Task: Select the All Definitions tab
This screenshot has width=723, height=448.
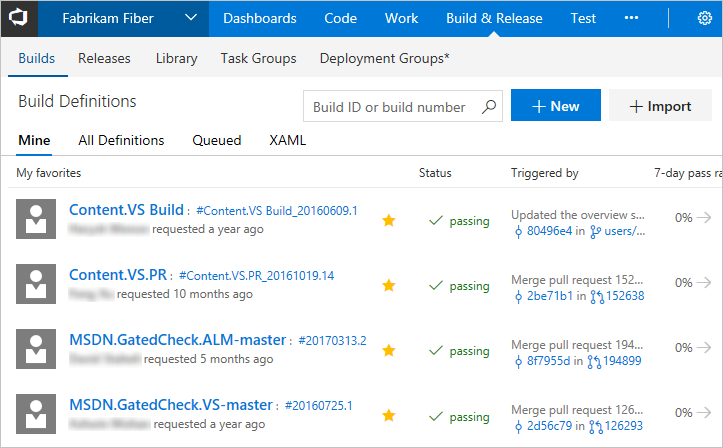Action: click(121, 140)
